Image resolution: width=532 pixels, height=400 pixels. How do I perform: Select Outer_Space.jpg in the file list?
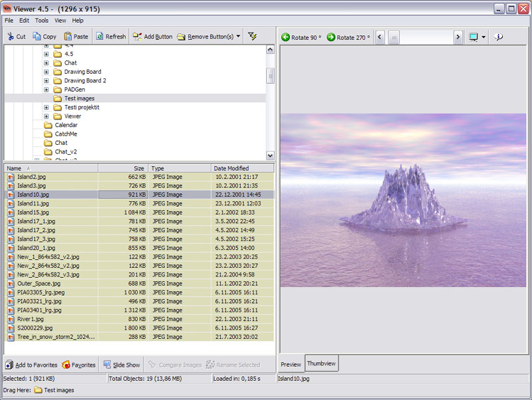39,283
